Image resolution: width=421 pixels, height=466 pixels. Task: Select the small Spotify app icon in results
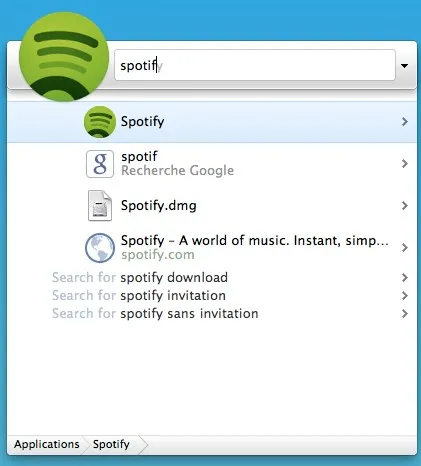pos(100,122)
